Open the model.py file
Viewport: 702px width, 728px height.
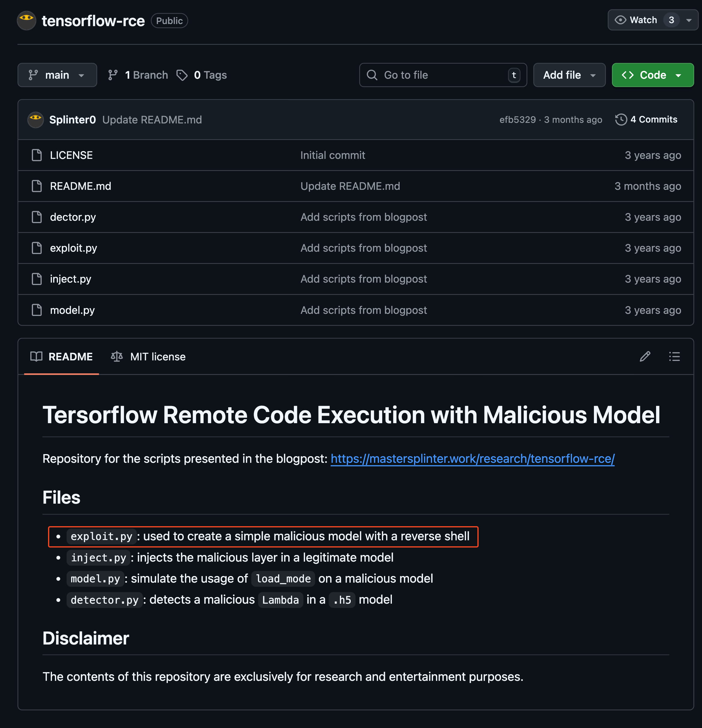72,310
